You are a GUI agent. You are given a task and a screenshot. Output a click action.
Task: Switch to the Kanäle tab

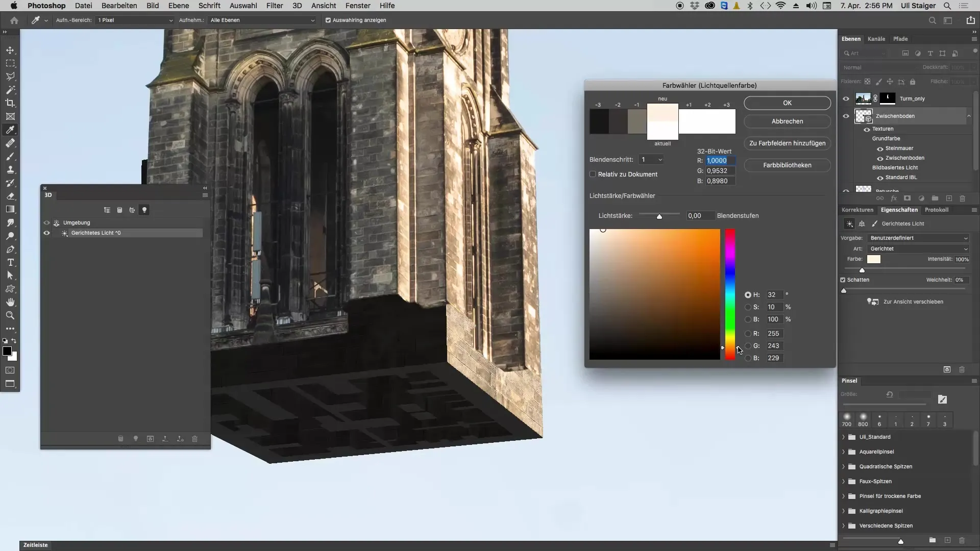coord(876,39)
